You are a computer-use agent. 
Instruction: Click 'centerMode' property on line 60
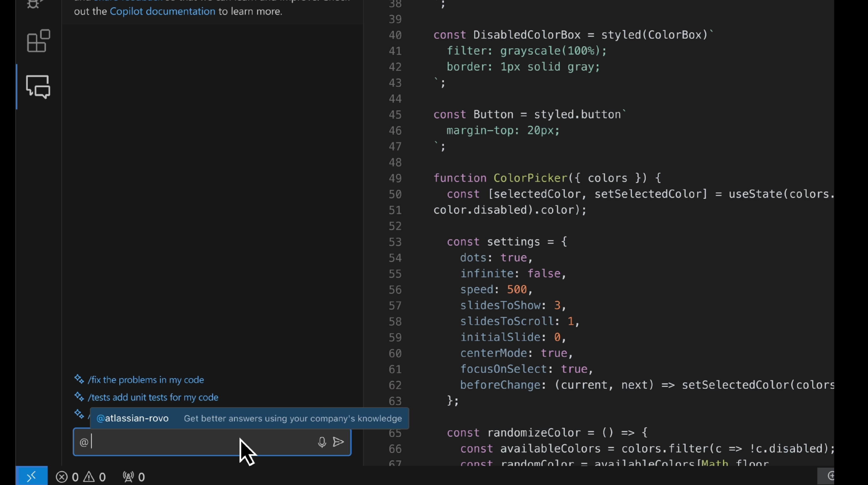[494, 353]
